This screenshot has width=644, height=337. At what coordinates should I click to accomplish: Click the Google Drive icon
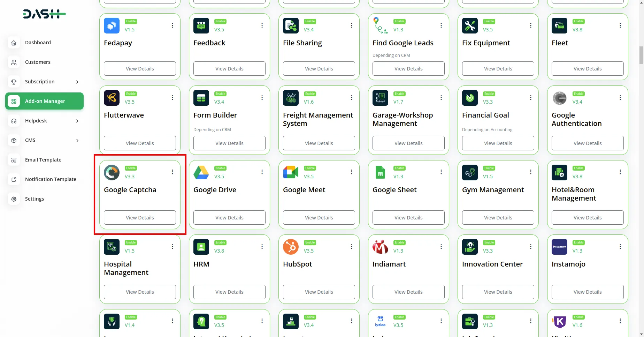click(x=201, y=172)
